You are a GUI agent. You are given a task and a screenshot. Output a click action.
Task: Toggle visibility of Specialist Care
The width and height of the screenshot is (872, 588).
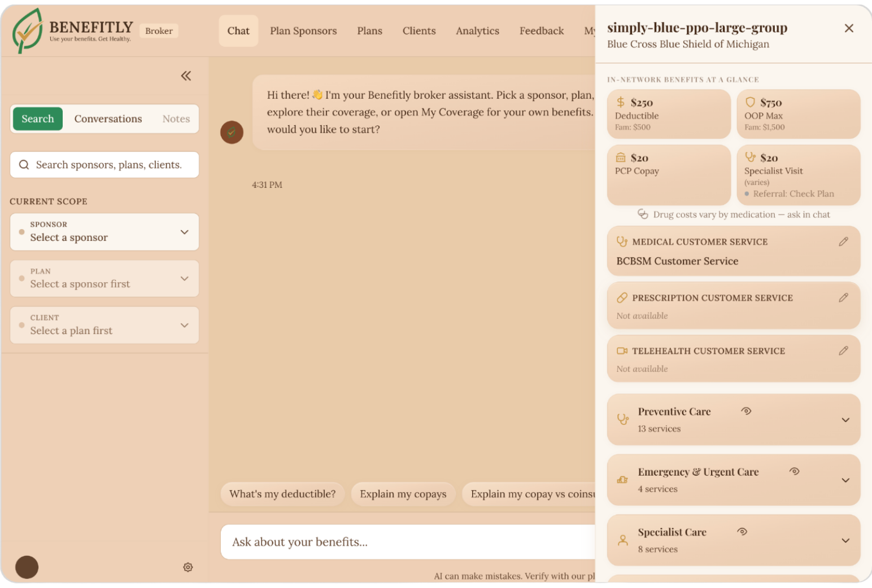click(742, 532)
